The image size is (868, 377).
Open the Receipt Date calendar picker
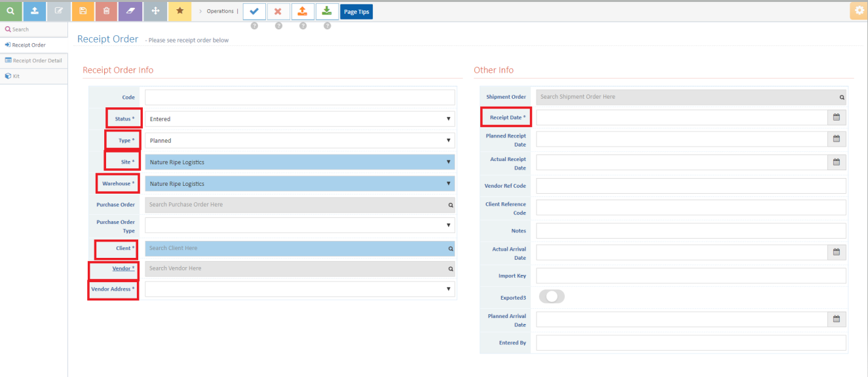coord(837,117)
